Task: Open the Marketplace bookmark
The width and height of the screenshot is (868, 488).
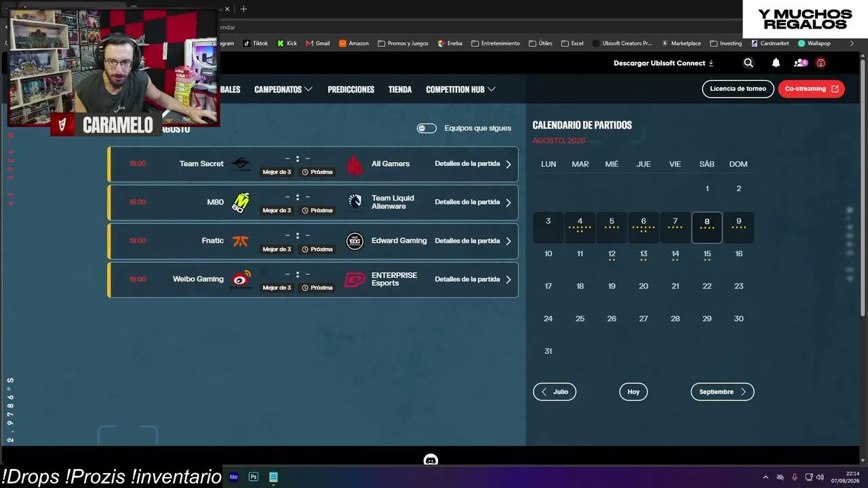Action: click(682, 43)
